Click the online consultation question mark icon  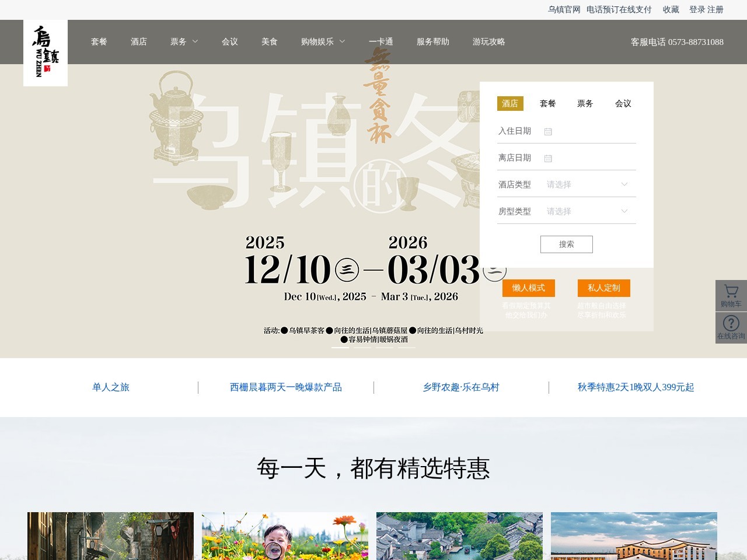[731, 323]
